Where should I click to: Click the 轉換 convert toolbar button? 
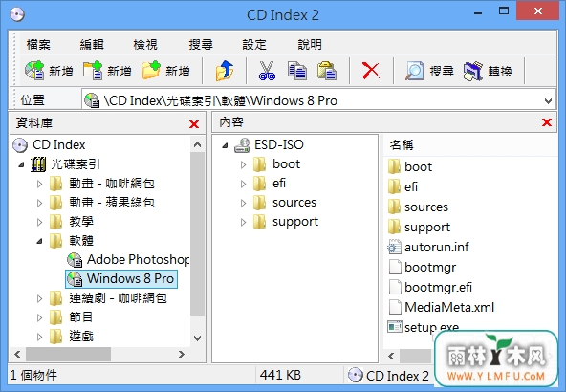point(488,71)
